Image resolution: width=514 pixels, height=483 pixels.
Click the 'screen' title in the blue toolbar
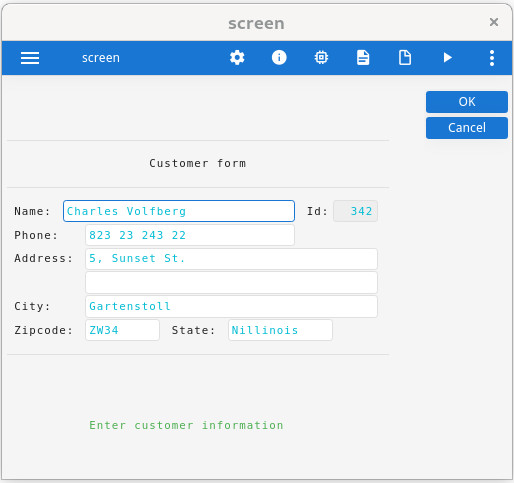coord(101,58)
